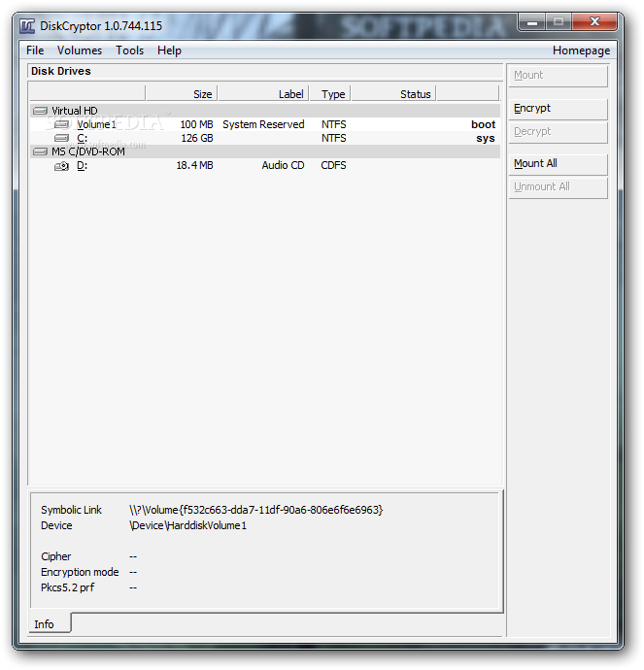Screen dimensions: 644x670
Task: Click the MS C/DVD-ROM device icon
Action: tap(40, 151)
